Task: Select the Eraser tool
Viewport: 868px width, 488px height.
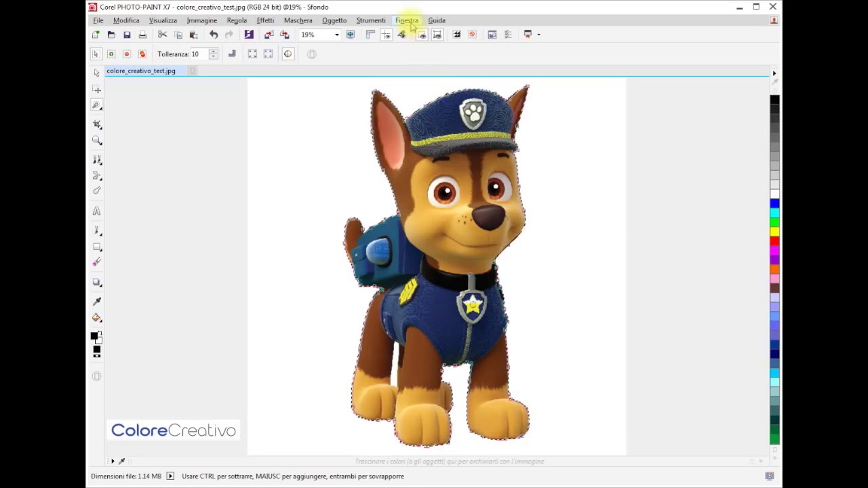Action: (97, 263)
